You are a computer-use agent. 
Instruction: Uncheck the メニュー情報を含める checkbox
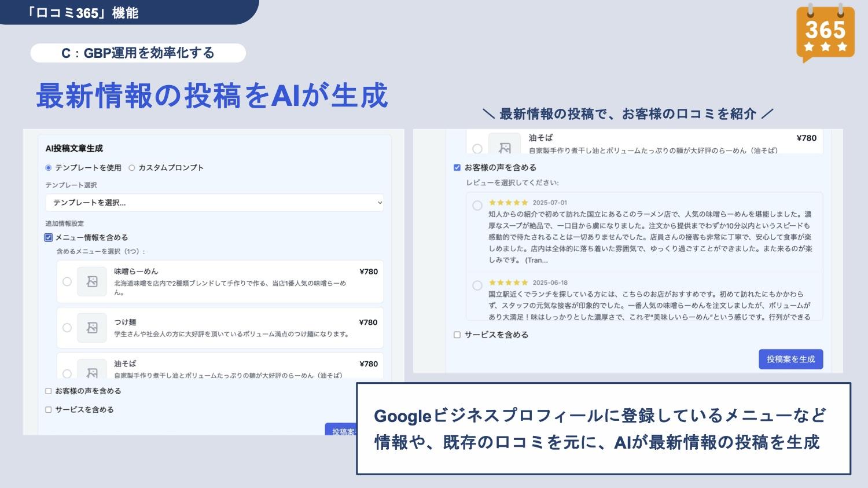49,237
